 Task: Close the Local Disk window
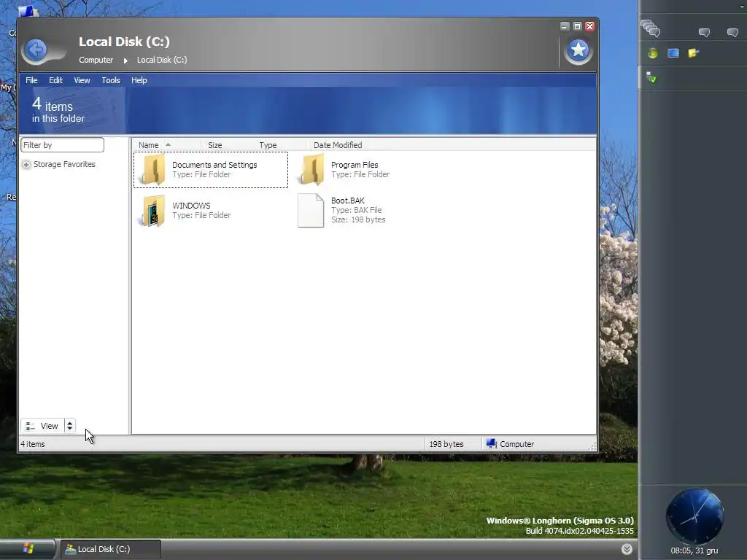click(x=589, y=26)
